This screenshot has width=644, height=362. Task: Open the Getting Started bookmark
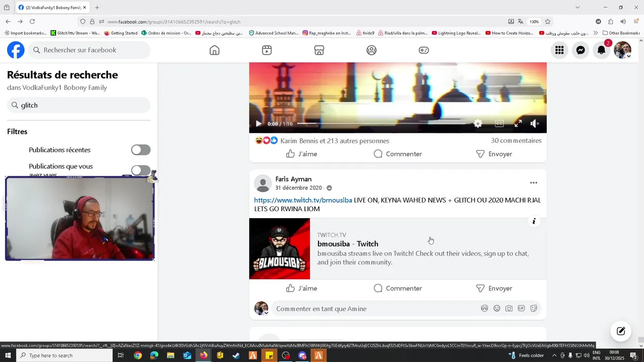121,33
